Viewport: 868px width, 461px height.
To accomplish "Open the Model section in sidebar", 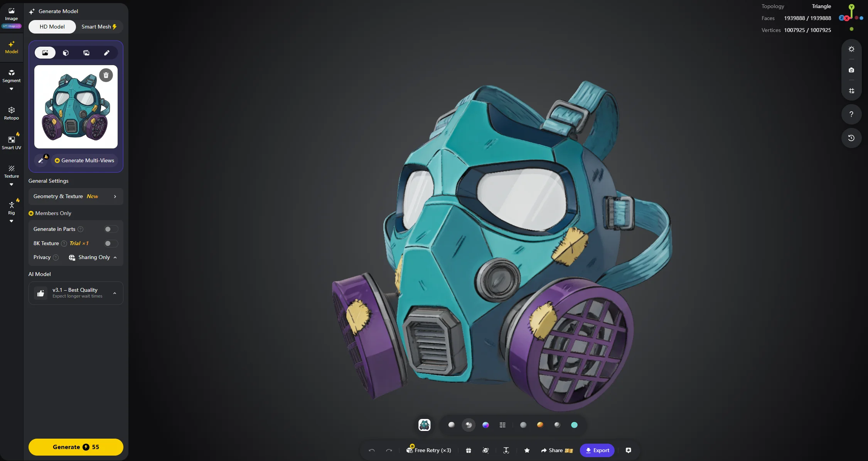I will click(x=12, y=47).
